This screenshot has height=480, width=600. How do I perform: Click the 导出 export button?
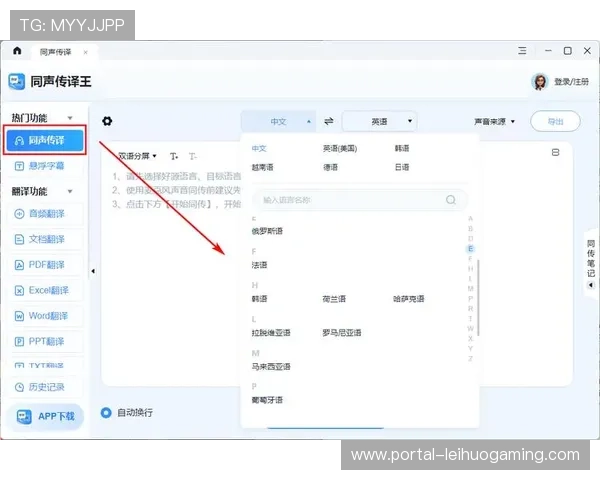(555, 122)
